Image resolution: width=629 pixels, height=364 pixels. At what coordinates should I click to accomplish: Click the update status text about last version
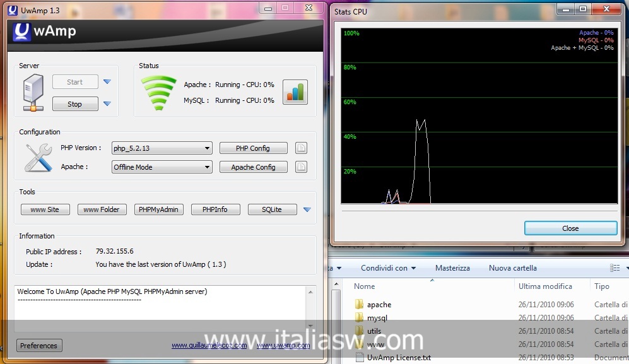tap(160, 264)
